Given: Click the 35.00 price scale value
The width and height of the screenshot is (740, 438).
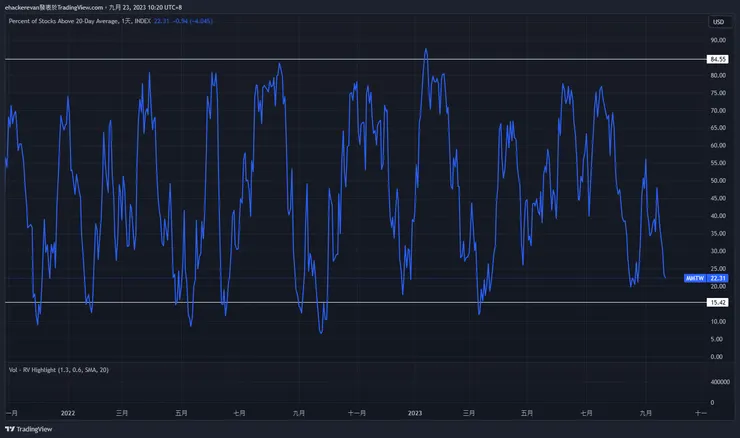Looking at the screenshot, I should point(718,233).
